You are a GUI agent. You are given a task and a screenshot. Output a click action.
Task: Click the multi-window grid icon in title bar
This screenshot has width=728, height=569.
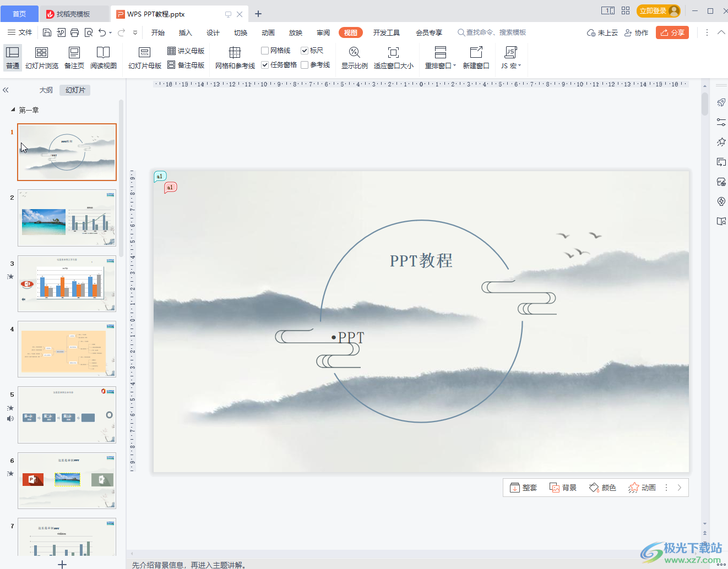pos(626,10)
